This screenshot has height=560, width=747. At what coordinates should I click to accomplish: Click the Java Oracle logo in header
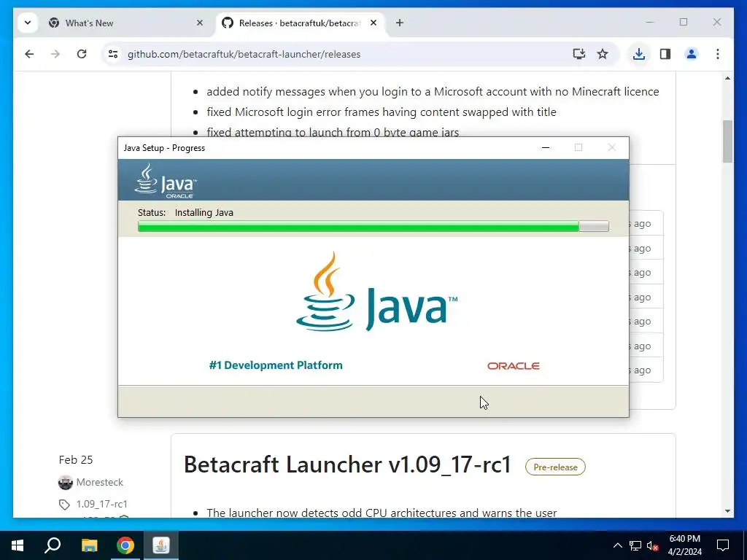point(166,181)
